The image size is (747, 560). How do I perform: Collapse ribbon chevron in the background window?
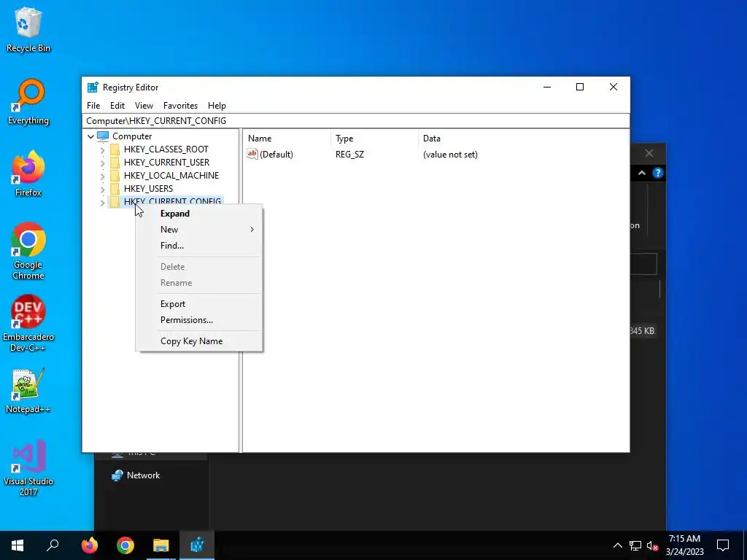(x=642, y=173)
